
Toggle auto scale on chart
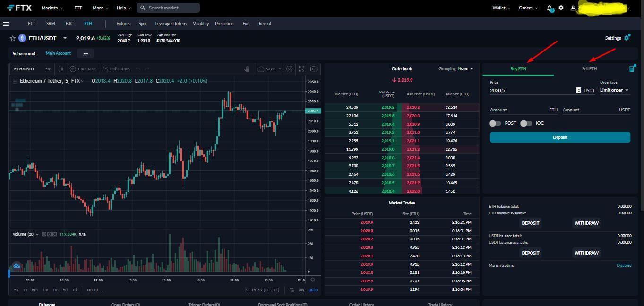tap(313, 290)
